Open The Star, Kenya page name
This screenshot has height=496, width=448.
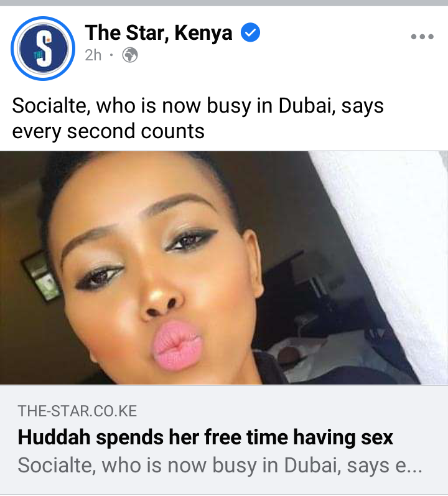pyautogui.click(x=159, y=32)
